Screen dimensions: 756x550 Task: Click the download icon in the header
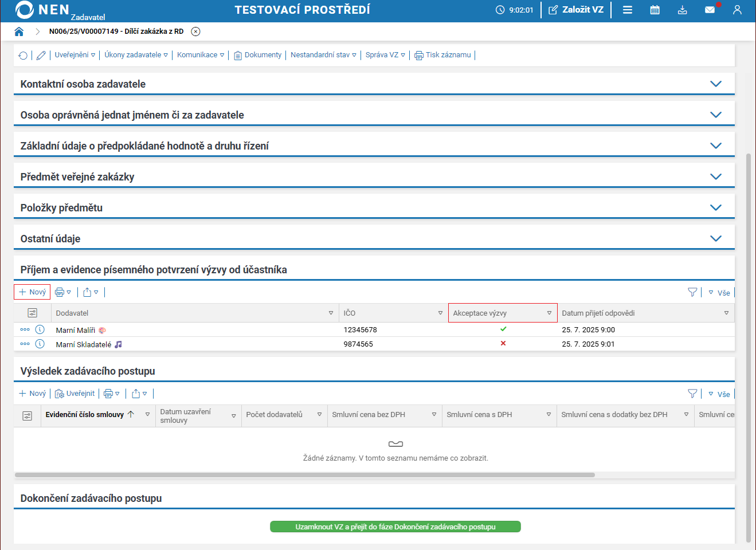(682, 10)
